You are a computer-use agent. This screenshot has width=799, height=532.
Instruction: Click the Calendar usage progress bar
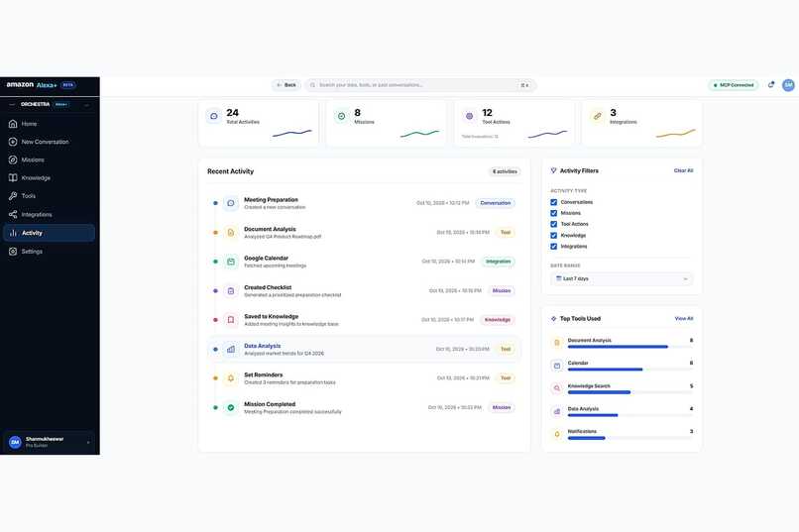tap(630, 370)
